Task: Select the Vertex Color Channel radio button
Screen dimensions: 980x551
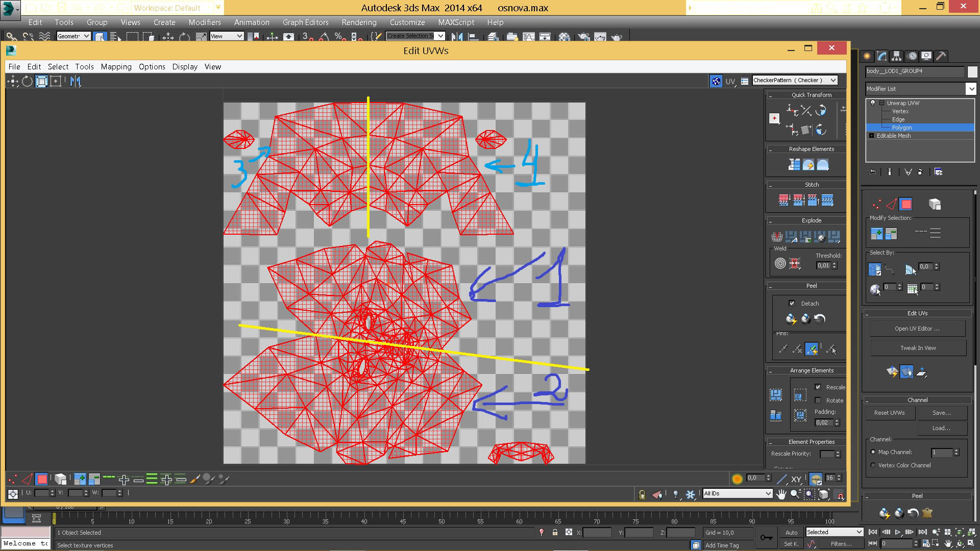Action: coord(873,465)
